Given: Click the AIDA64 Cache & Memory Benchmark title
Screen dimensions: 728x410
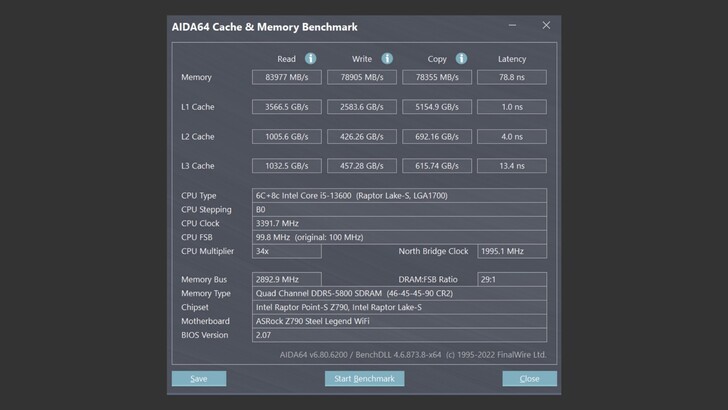Looking at the screenshot, I should pos(265,27).
